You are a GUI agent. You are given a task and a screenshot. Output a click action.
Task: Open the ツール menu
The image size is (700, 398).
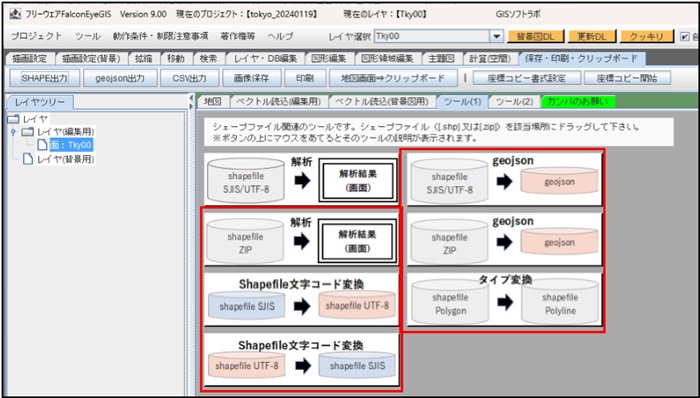[x=88, y=37]
